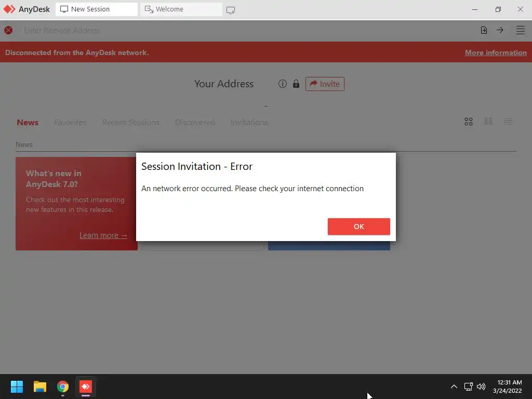Viewport: 532px width, 399px height.
Task: Select the News tab
Action: [x=28, y=123]
